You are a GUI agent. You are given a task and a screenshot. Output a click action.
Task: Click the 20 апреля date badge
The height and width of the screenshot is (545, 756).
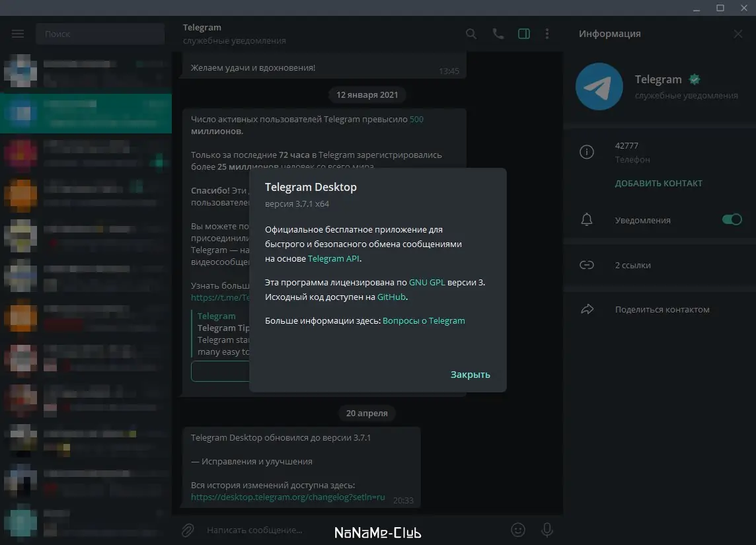pyautogui.click(x=367, y=413)
